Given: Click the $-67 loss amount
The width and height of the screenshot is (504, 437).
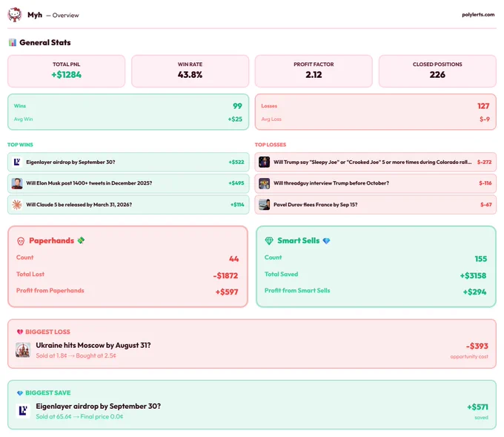Looking at the screenshot, I should 486,205.
